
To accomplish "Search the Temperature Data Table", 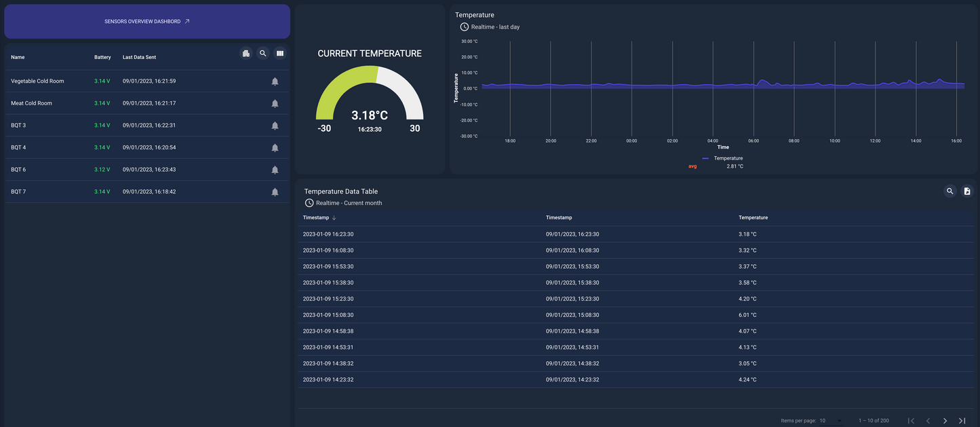I will tap(949, 191).
